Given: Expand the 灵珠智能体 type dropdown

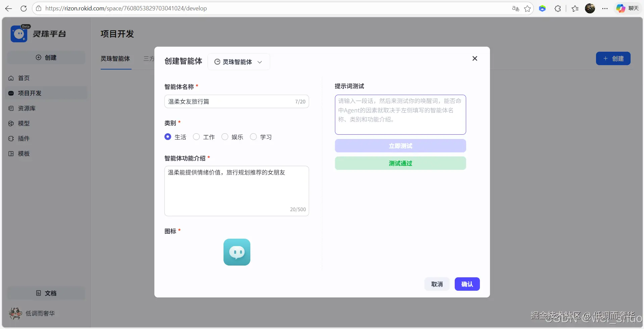Looking at the screenshot, I should [x=238, y=62].
